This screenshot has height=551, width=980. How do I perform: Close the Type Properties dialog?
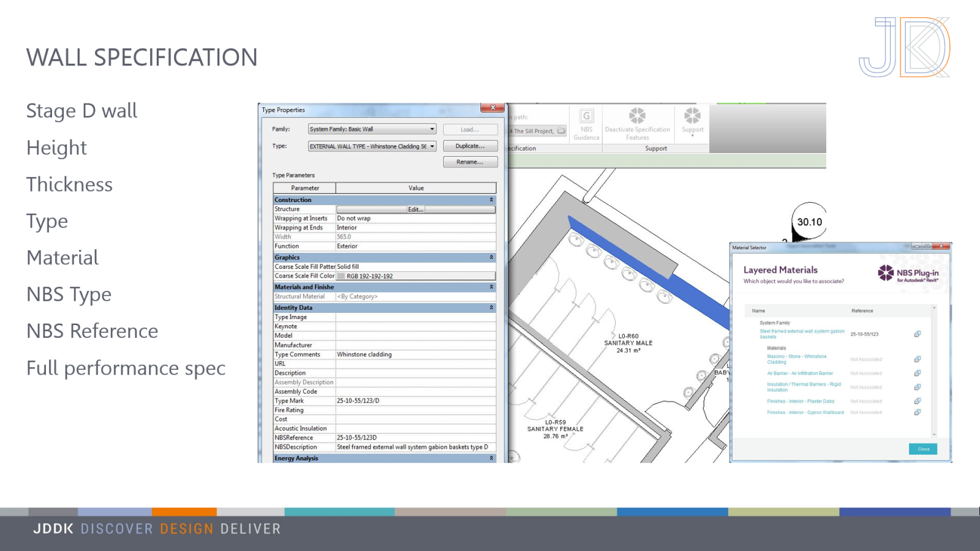coord(492,108)
